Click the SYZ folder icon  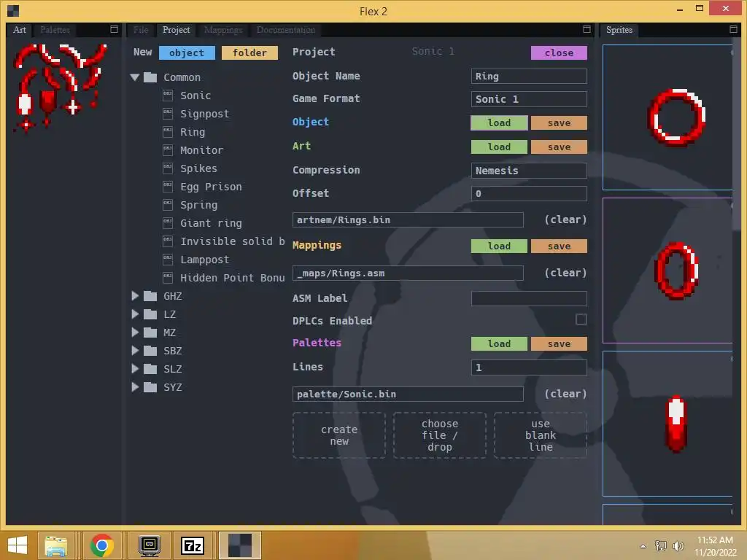(x=150, y=387)
